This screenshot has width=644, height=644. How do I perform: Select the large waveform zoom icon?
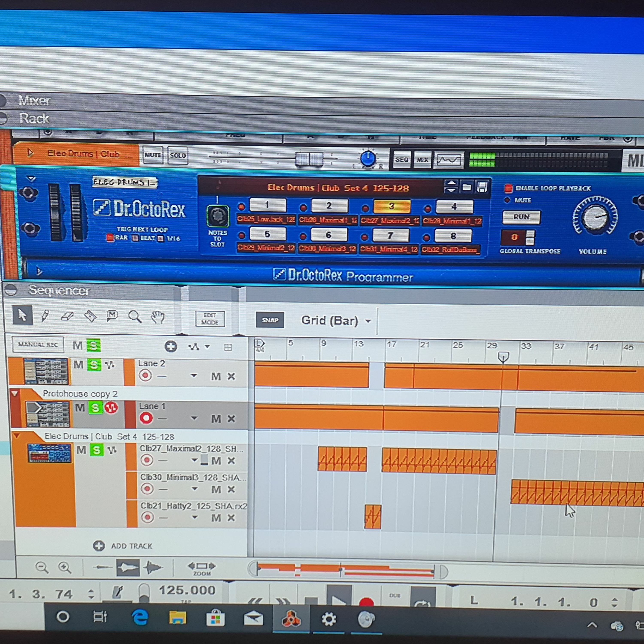tap(153, 568)
